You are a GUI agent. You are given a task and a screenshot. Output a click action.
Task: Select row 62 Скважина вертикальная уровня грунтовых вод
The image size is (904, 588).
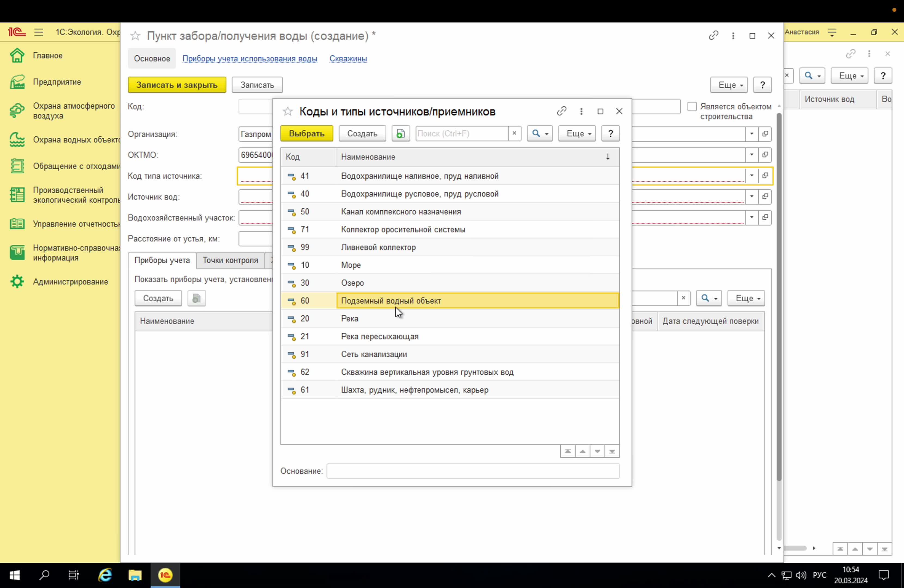[x=450, y=372]
